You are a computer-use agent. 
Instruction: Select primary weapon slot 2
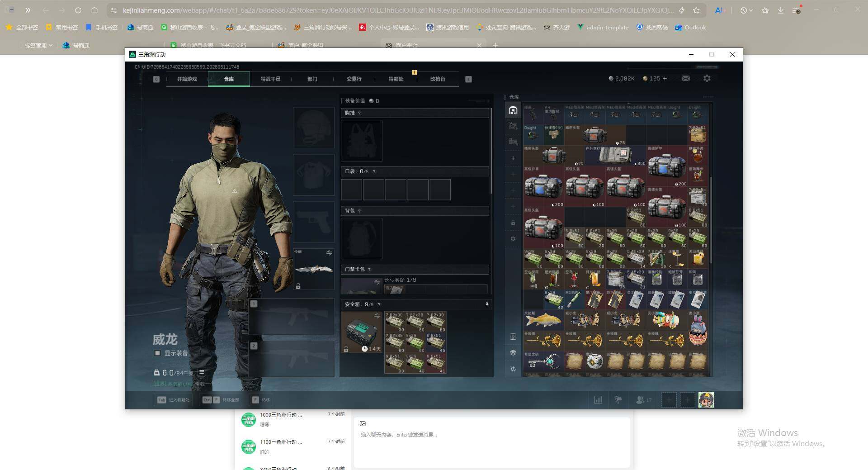292,359
